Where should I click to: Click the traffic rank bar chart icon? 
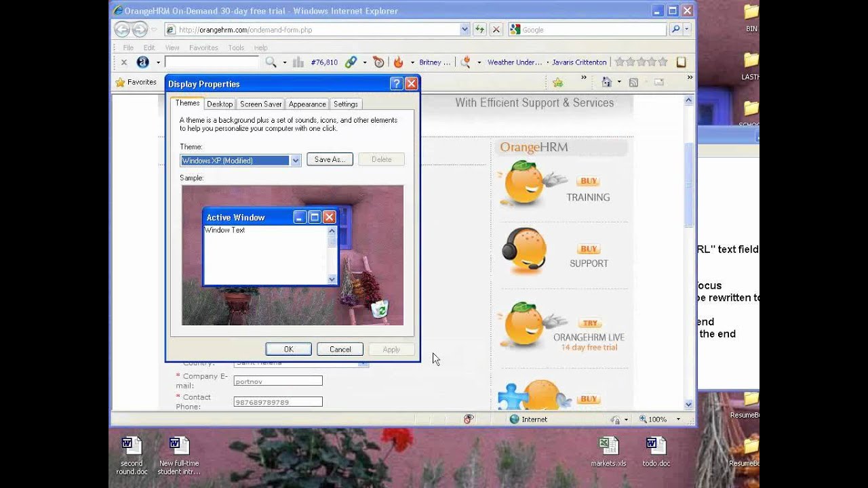[298, 62]
